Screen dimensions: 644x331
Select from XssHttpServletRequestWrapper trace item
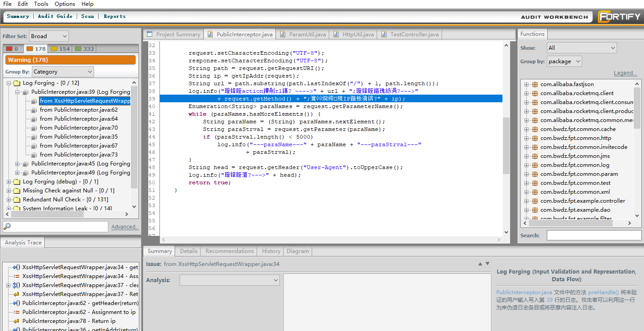[x=85, y=101]
